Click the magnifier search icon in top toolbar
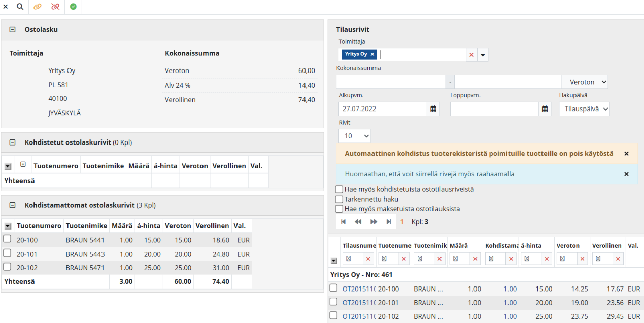 click(20, 7)
